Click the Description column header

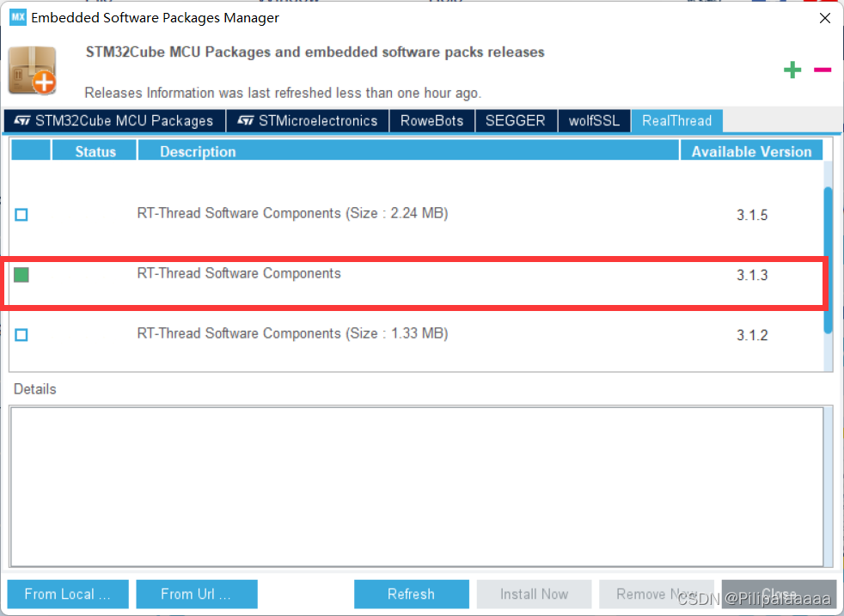[408, 151]
